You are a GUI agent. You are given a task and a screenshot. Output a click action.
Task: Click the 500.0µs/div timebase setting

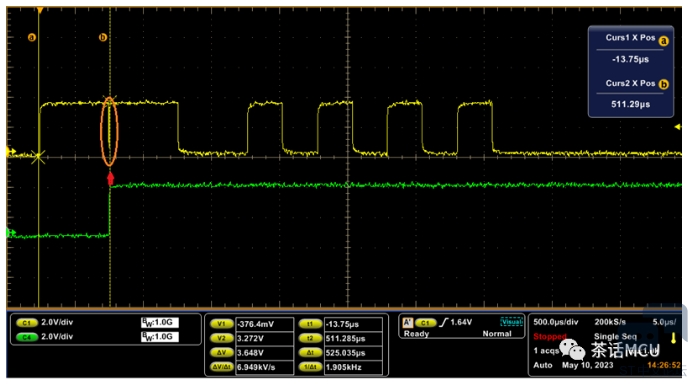coord(556,322)
